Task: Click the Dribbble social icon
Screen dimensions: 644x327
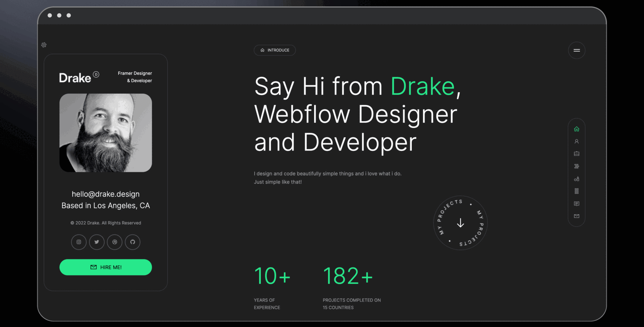Action: [x=115, y=242]
